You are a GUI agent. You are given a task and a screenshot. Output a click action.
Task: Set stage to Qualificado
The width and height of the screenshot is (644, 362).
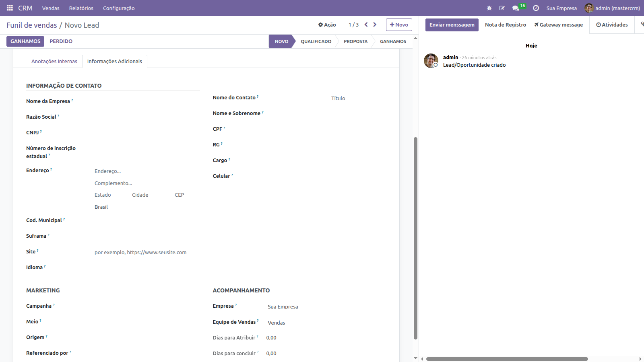(316, 41)
